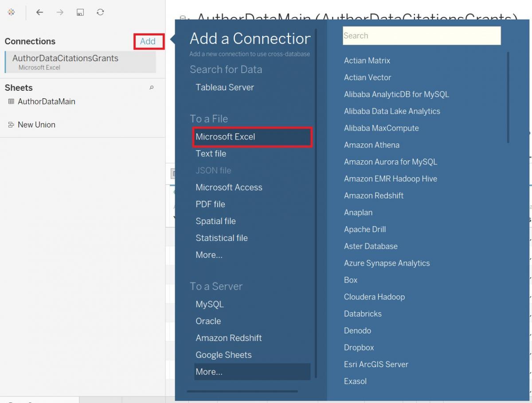Viewport: 532px width, 403px height.
Task: Select Box connector
Action: coord(351,279)
